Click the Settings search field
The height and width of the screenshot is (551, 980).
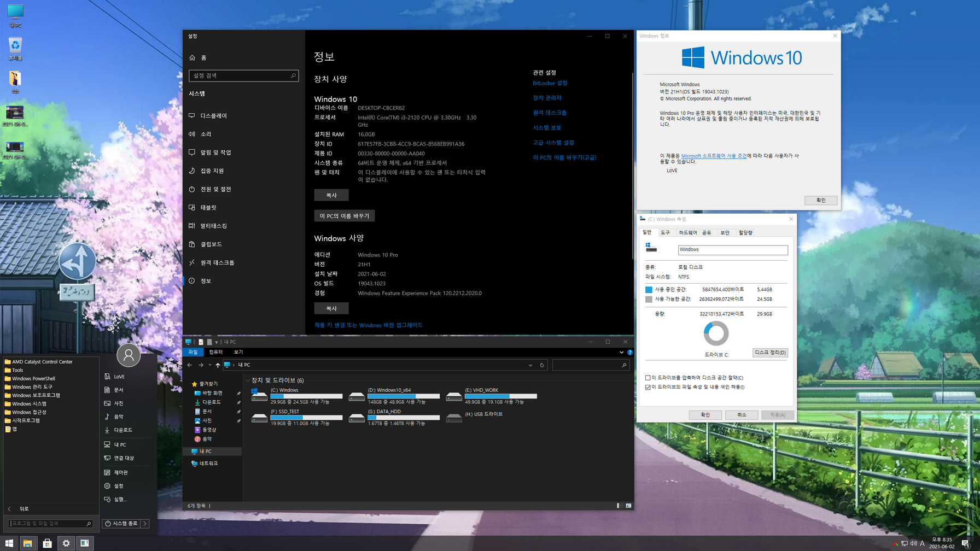tap(243, 75)
